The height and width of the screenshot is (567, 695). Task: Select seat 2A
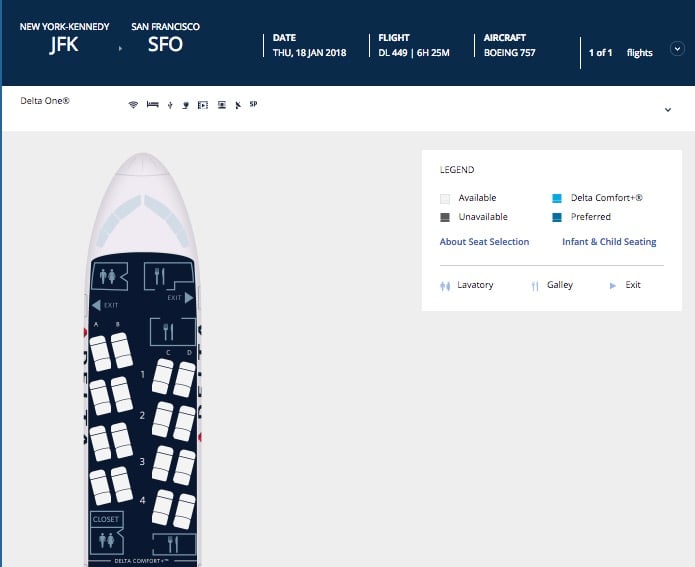pyautogui.click(x=101, y=397)
